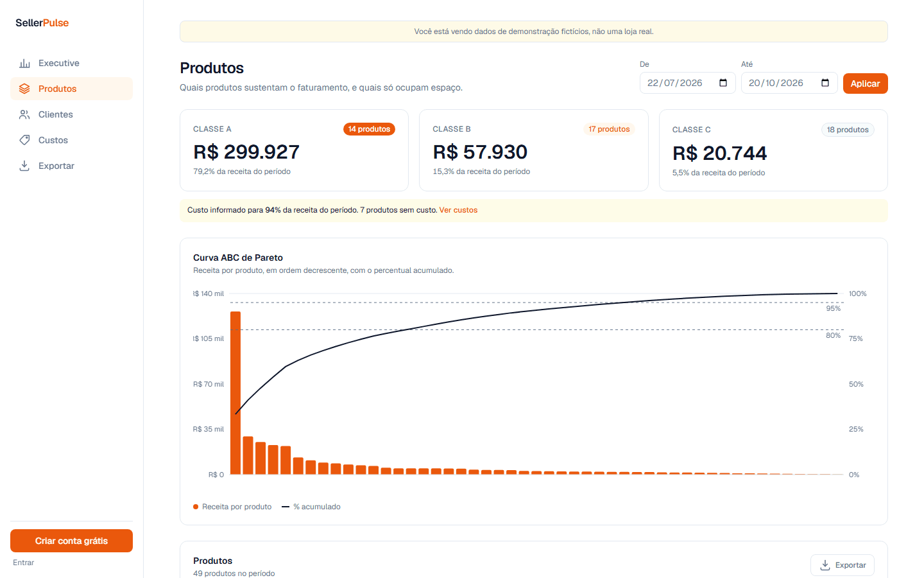The width and height of the screenshot is (924, 578).
Task: Click the % acumulado legend entry
Action: click(x=311, y=507)
